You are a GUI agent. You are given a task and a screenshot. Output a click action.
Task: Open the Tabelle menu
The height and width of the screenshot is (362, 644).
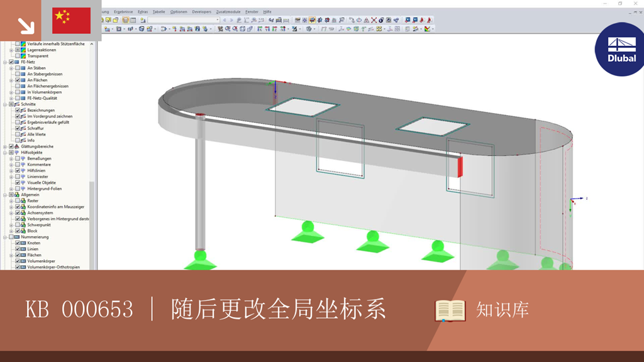coord(158,12)
